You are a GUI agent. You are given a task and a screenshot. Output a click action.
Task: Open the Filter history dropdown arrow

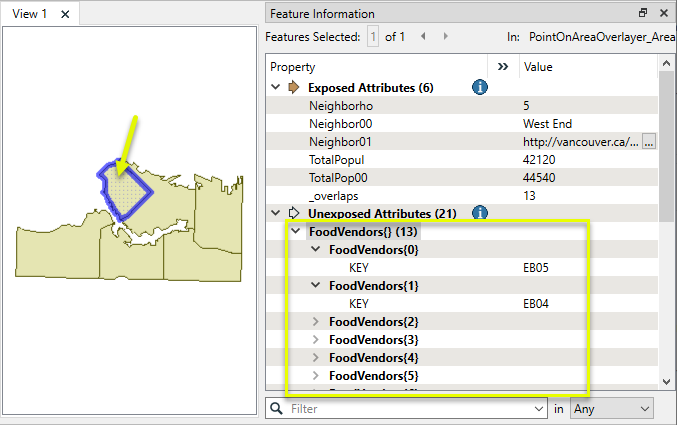(x=539, y=409)
